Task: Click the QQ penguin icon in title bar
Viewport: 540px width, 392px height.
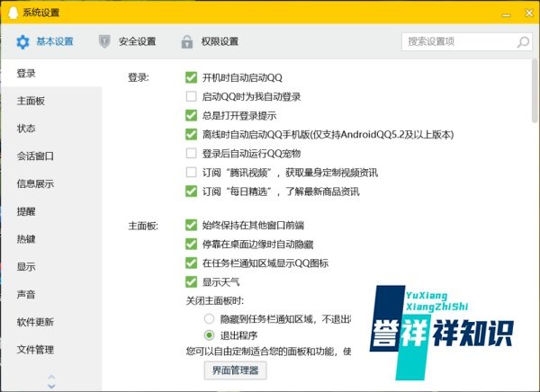Action: point(13,13)
